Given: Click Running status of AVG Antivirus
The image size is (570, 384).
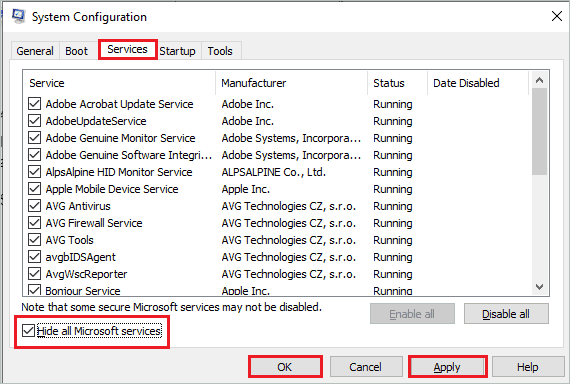Looking at the screenshot, I should coord(393,206).
